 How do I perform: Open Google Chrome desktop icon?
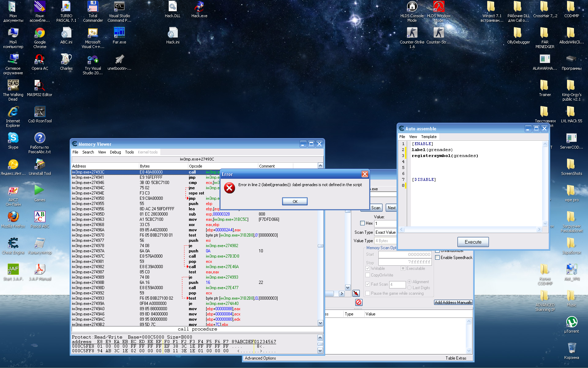pyautogui.click(x=40, y=38)
